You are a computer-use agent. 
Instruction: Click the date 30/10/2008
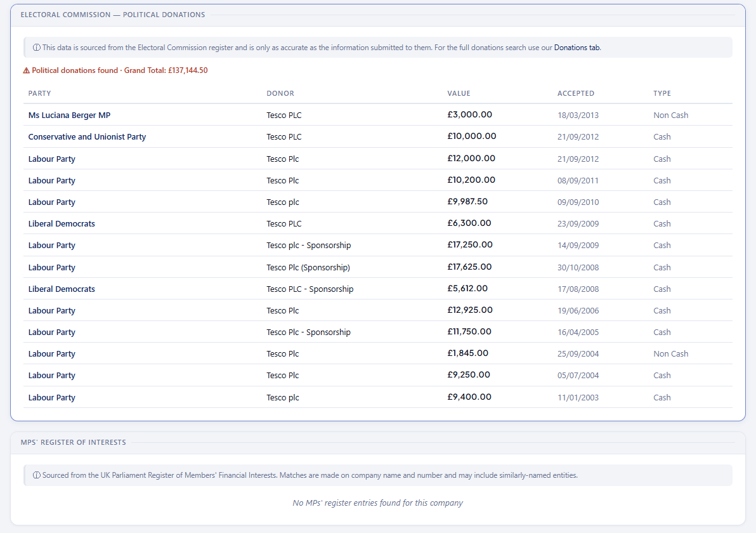coord(578,267)
